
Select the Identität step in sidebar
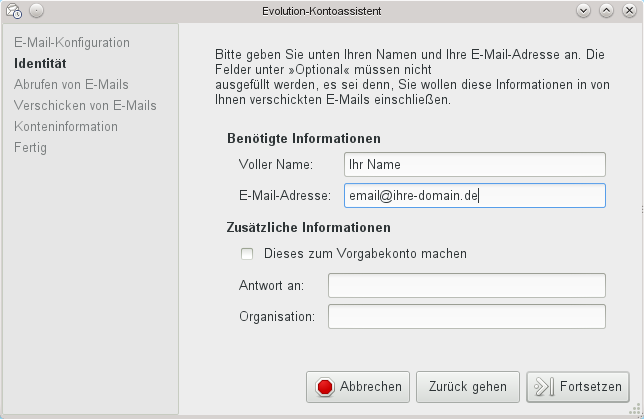pos(40,63)
